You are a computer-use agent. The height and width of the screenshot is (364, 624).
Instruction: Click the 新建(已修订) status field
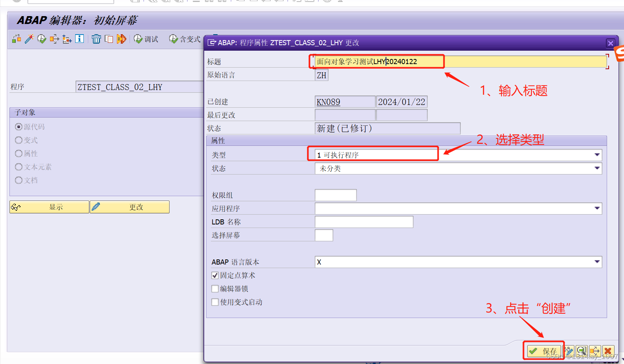click(x=388, y=129)
